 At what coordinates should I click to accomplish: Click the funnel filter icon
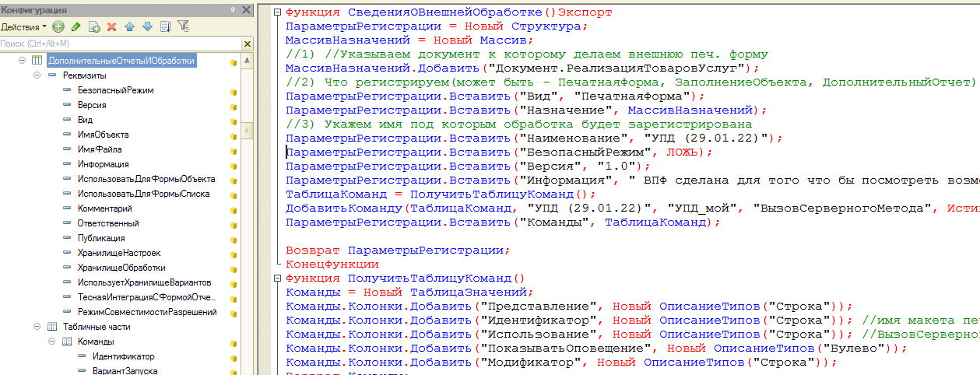click(x=183, y=26)
